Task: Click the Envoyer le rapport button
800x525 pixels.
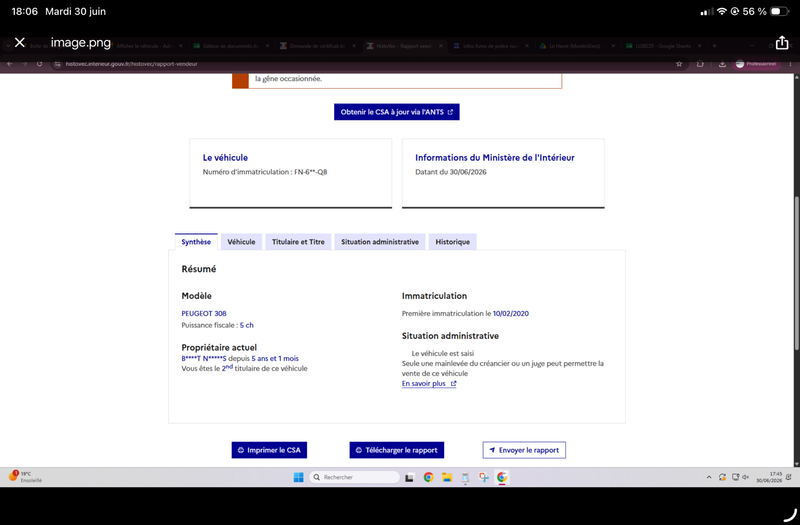Action: pos(524,450)
